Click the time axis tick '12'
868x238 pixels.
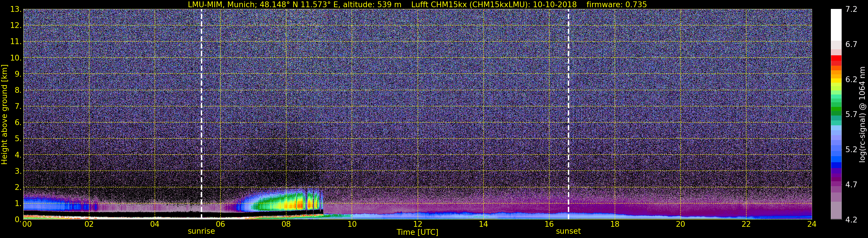(417, 224)
